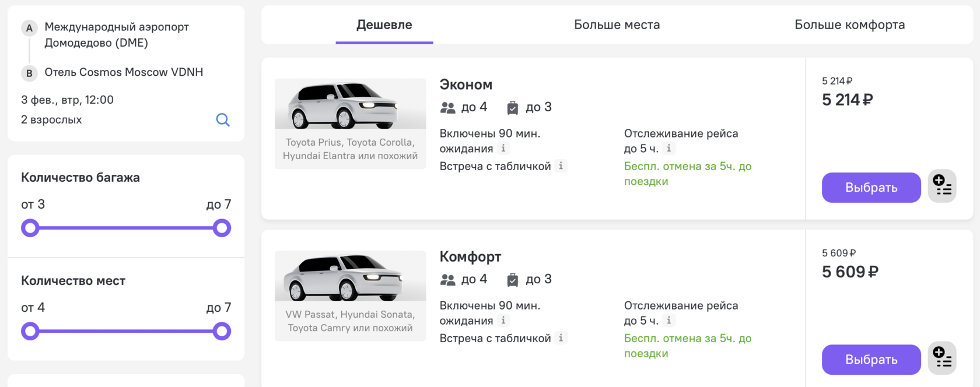980x387 pixels.
Task: Click the Комфорт car thumbnail image
Action: point(350,276)
